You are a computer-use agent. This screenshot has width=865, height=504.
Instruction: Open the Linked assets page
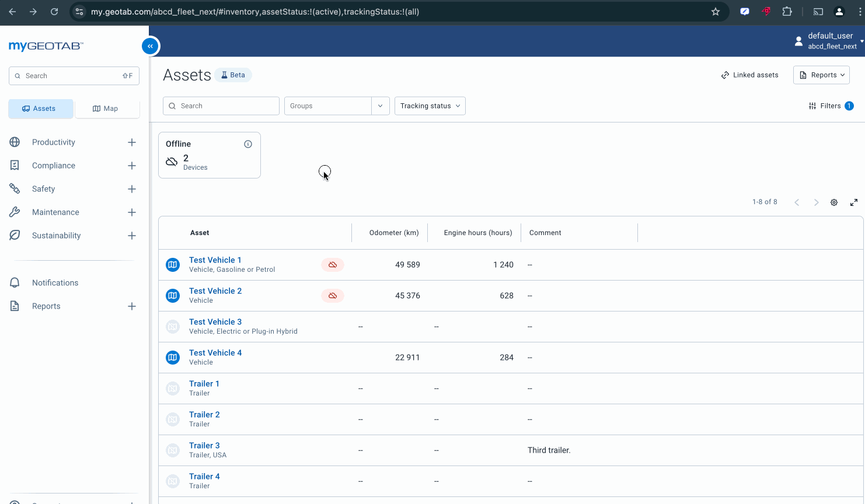pos(749,75)
